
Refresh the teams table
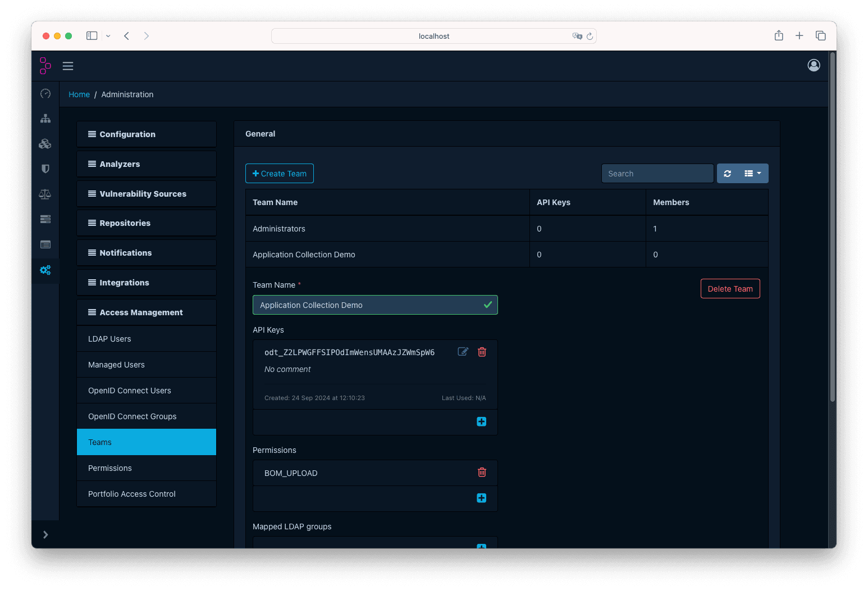tap(728, 173)
